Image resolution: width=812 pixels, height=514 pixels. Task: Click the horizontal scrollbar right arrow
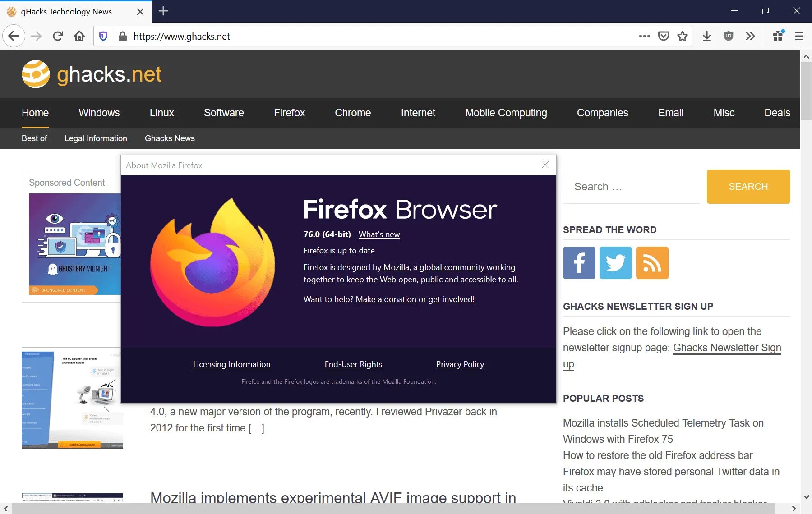click(794, 509)
